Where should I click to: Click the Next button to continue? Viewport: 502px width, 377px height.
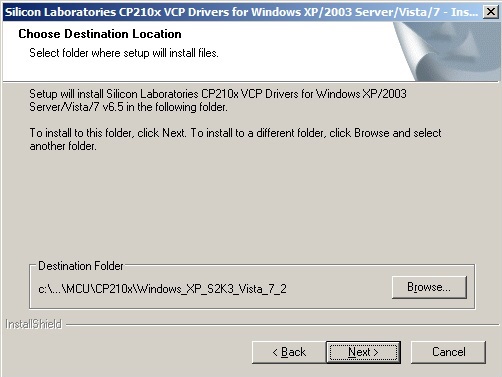pyautogui.click(x=363, y=352)
